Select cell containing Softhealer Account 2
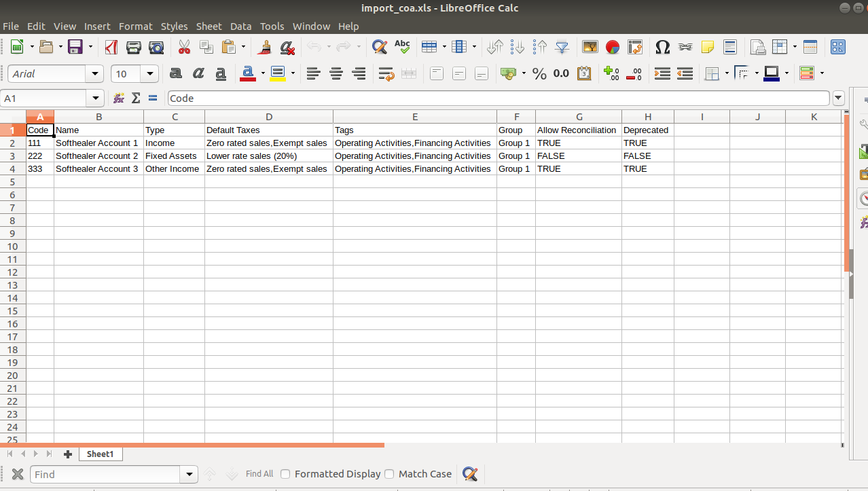 (x=98, y=156)
